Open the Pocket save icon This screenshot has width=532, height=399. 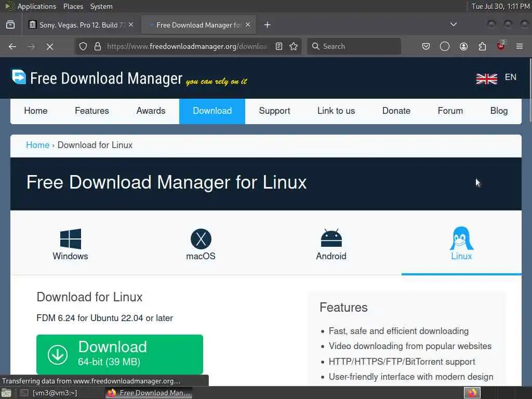pyautogui.click(x=426, y=46)
